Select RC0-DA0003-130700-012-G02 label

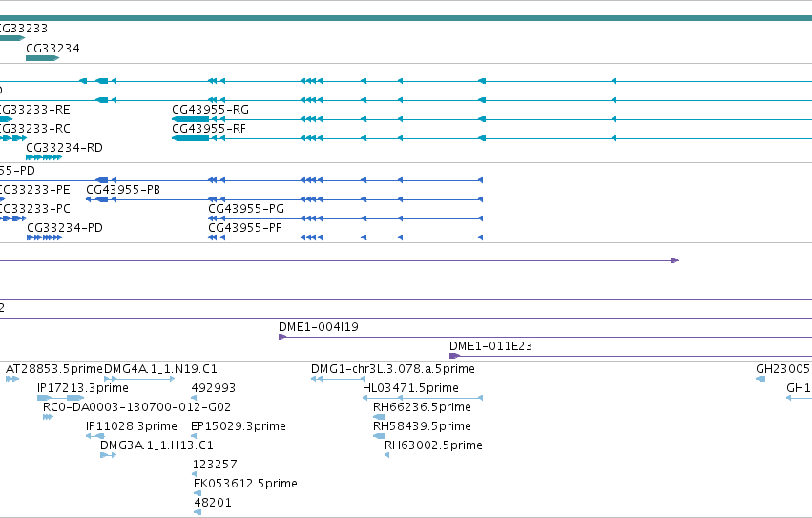point(136,407)
